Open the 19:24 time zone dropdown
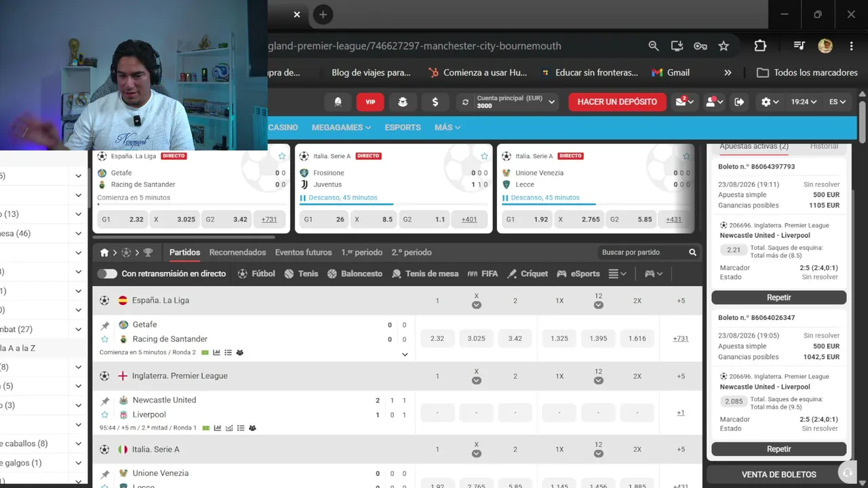 click(804, 102)
